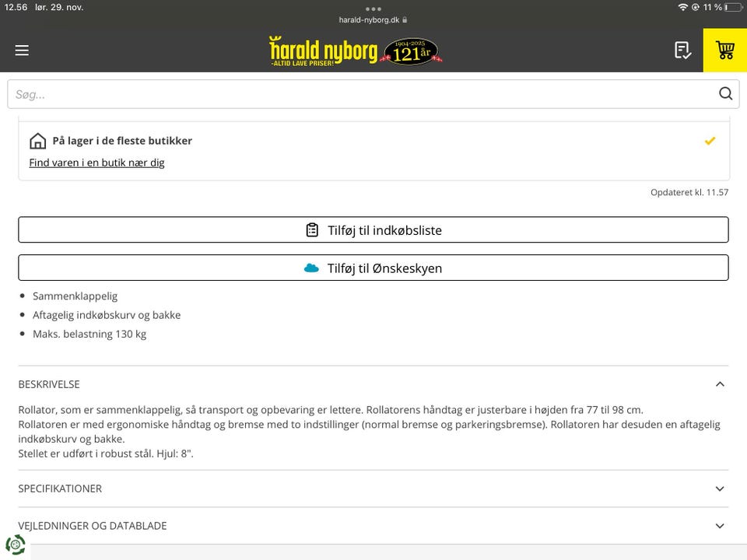Click the yellow stock checkmark
This screenshot has width=747, height=560.
(x=710, y=141)
